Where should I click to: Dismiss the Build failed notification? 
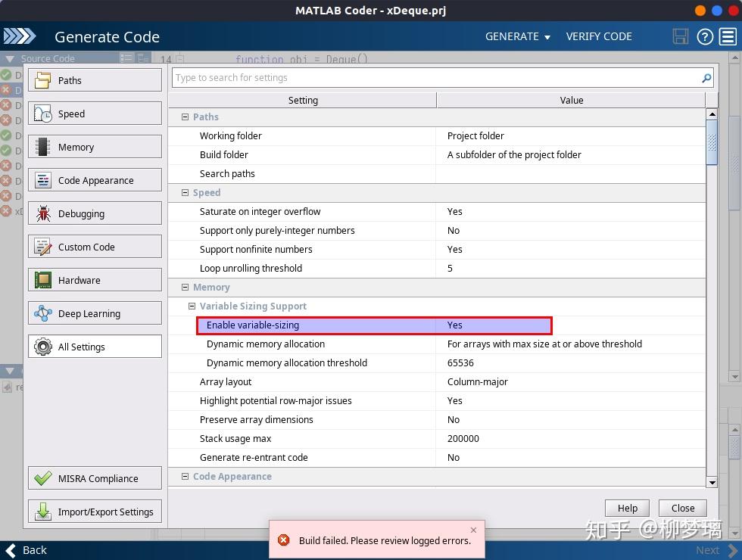click(473, 530)
